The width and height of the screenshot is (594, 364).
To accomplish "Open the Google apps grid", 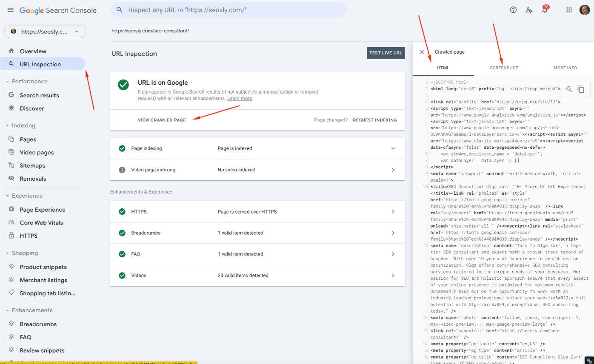I will point(569,10).
